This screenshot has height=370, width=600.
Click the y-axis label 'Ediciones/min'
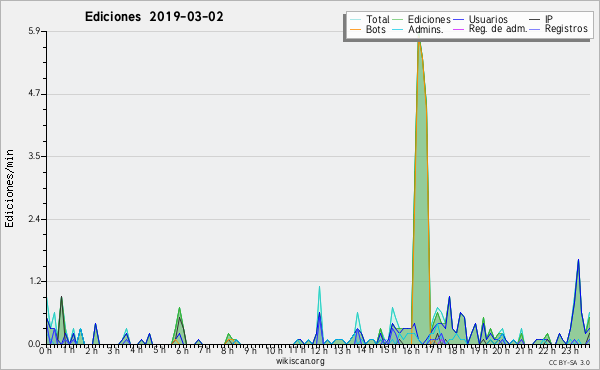[x=9, y=188]
